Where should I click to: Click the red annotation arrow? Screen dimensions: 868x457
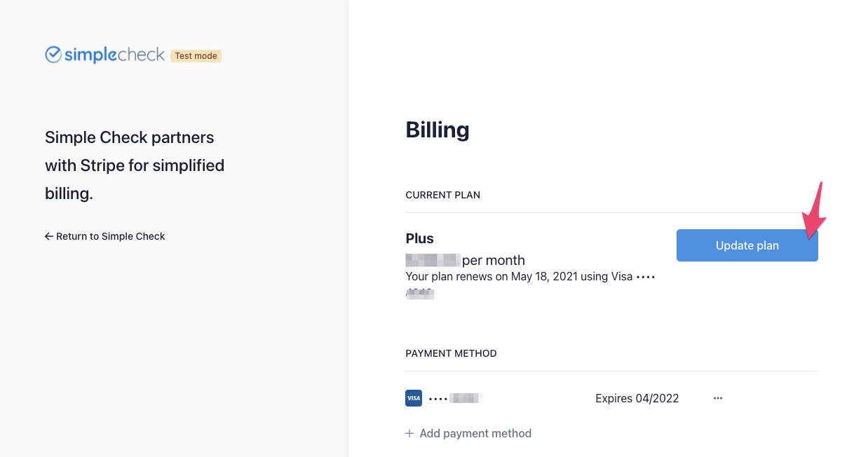click(x=815, y=212)
